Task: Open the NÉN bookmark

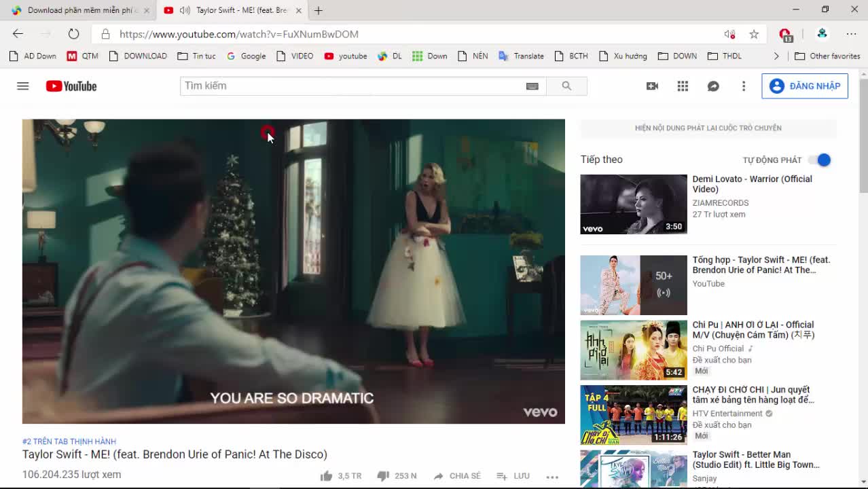Action: (x=473, y=56)
